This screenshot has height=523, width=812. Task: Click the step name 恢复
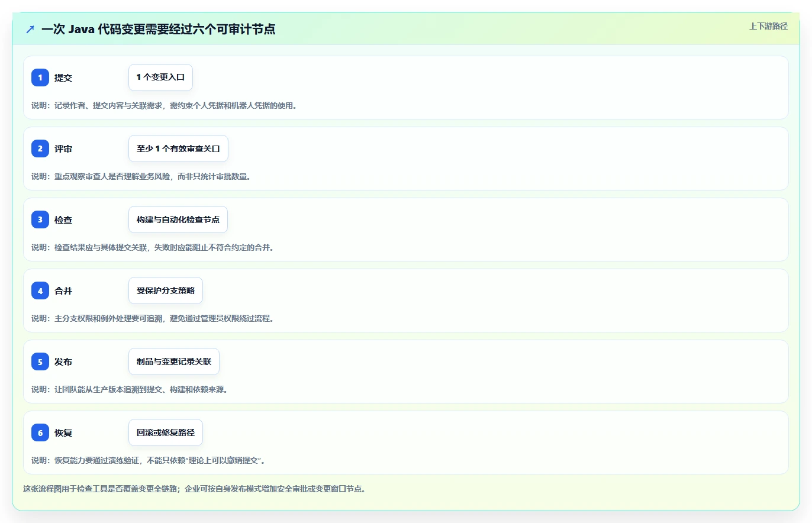[x=63, y=432]
